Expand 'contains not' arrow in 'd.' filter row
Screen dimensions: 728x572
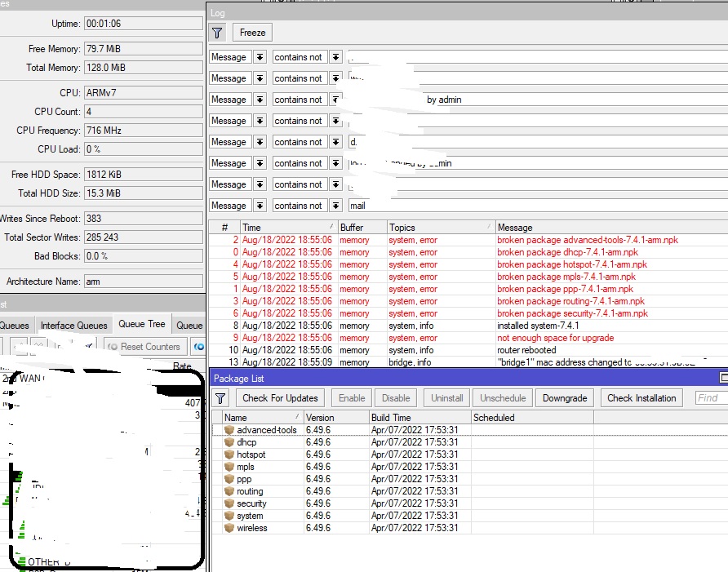[x=335, y=142]
